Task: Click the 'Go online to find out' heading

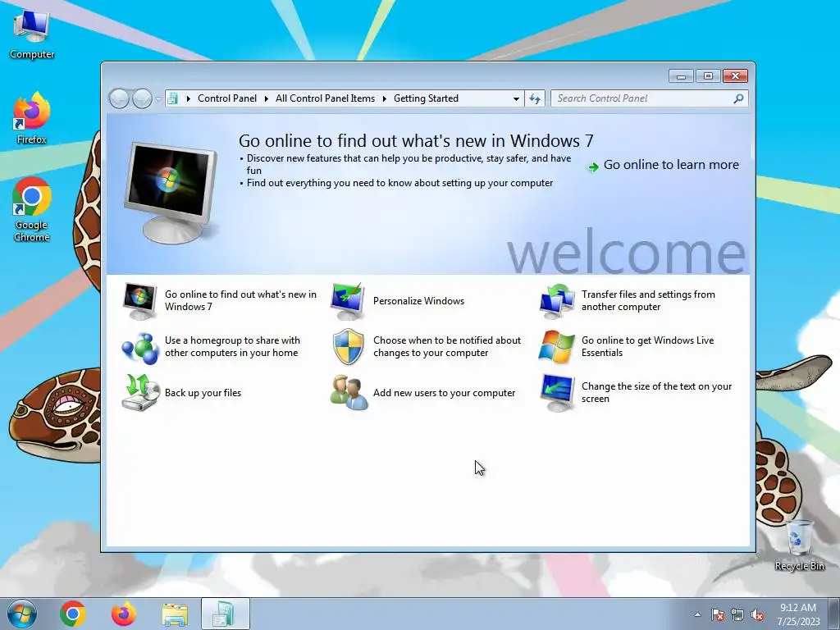Action: click(x=416, y=141)
